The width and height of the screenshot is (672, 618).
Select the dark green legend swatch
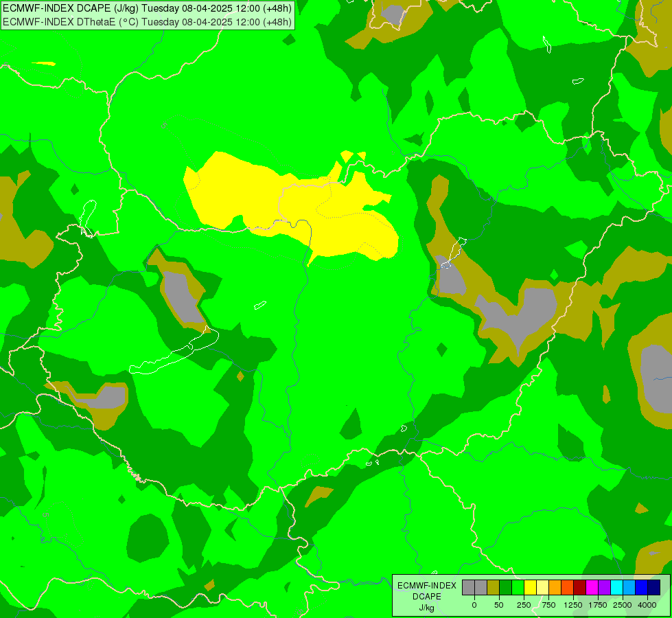[x=506, y=588]
